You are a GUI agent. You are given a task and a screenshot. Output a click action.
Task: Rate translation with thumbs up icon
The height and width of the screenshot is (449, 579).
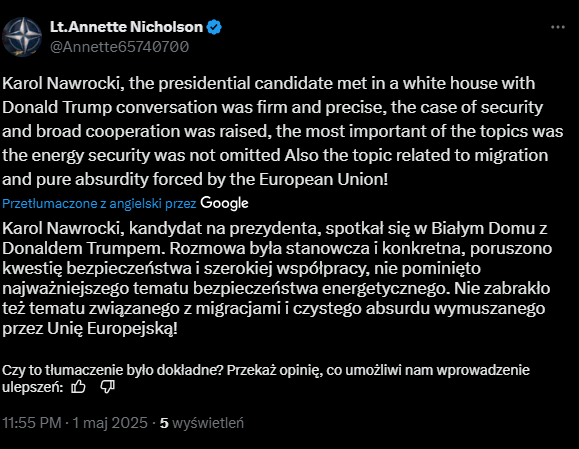pos(78,387)
